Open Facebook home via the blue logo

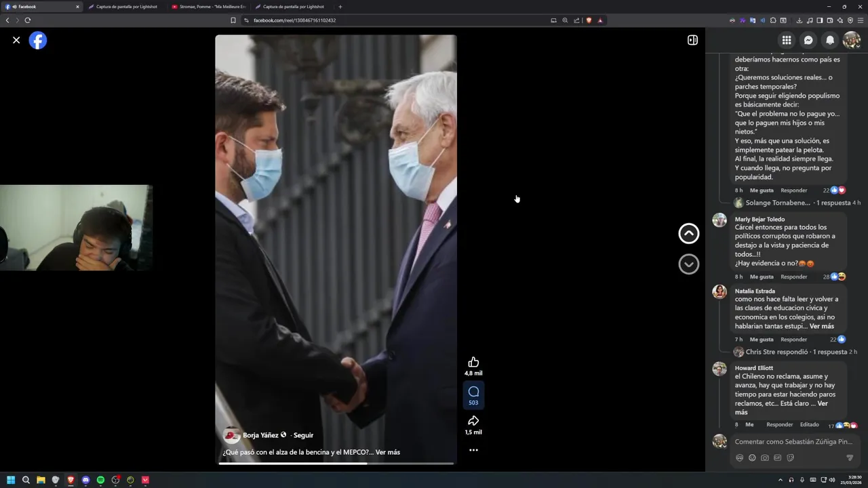pyautogui.click(x=38, y=41)
